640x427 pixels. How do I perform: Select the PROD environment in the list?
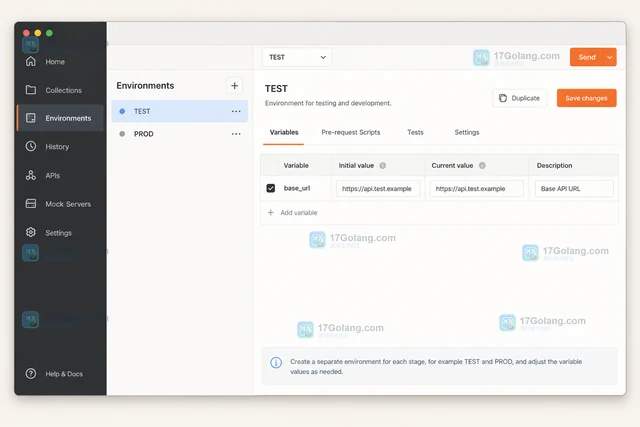coord(180,133)
